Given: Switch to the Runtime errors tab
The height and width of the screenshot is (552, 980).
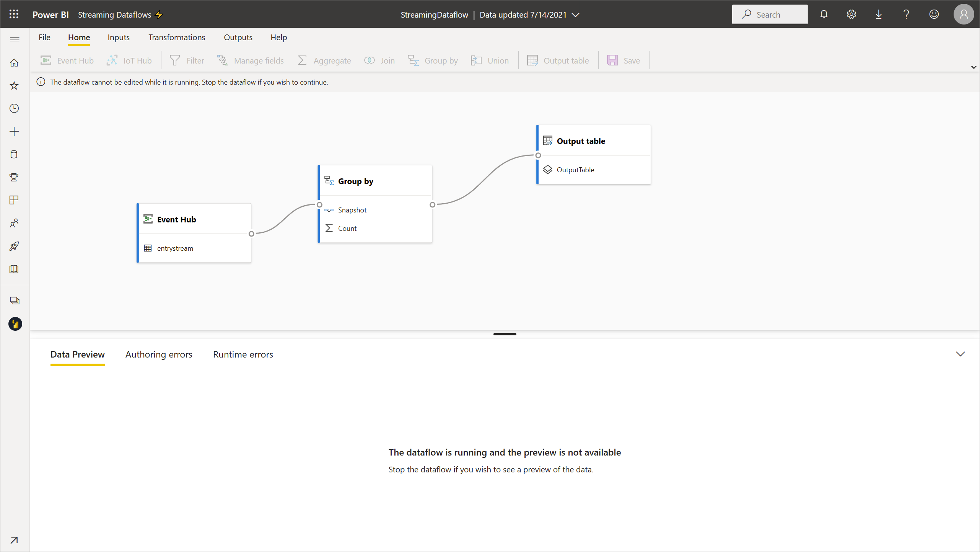Looking at the screenshot, I should tap(243, 354).
